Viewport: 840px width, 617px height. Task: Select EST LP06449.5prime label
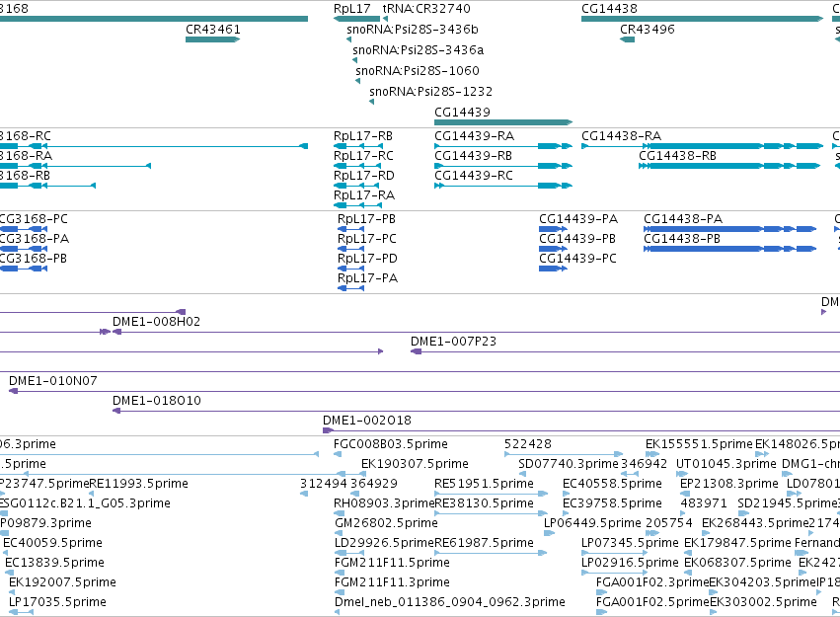592,524
